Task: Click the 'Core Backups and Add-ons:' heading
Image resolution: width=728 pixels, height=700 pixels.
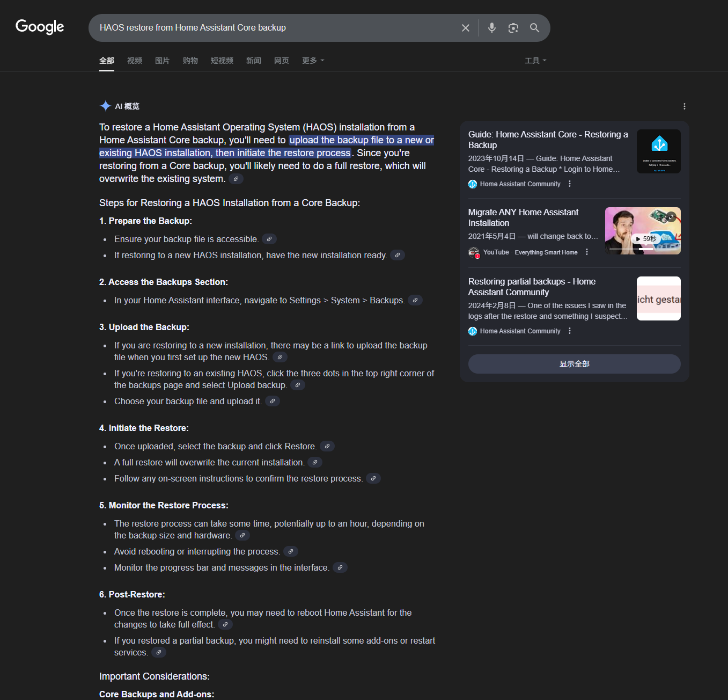Action: pyautogui.click(x=157, y=694)
